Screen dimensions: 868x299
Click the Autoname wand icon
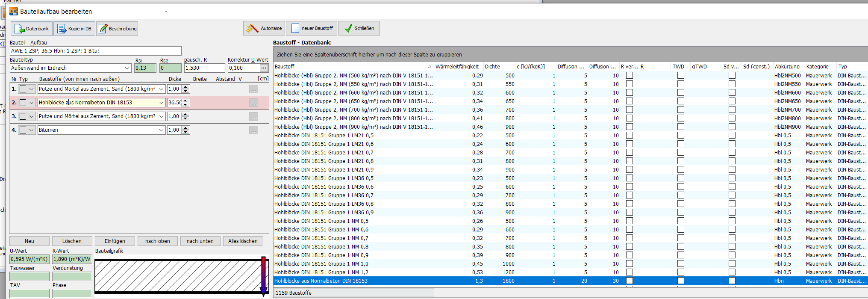[x=252, y=28]
